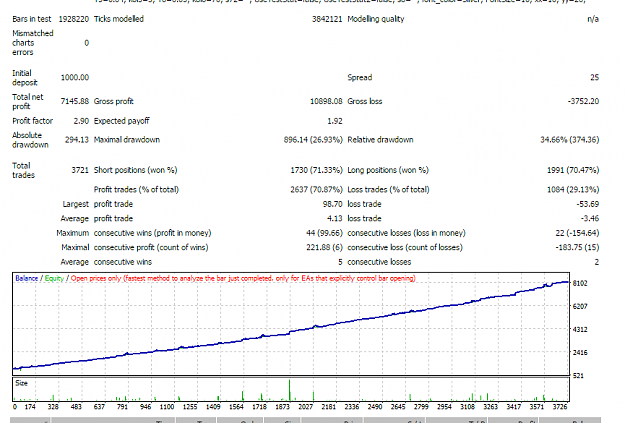Screen dimensions: 625x423
Task: Click the 'Ticks modelled' label
Action: pyautogui.click(x=119, y=19)
